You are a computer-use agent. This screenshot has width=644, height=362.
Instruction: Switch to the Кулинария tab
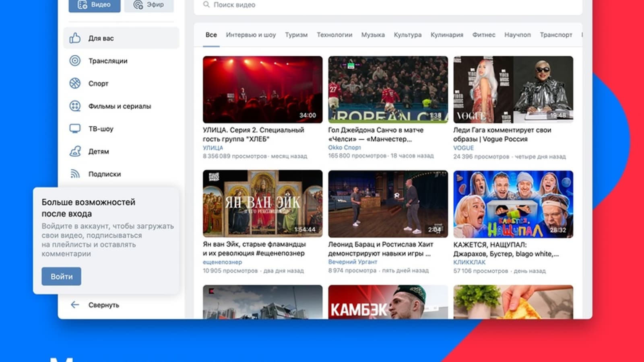click(447, 35)
